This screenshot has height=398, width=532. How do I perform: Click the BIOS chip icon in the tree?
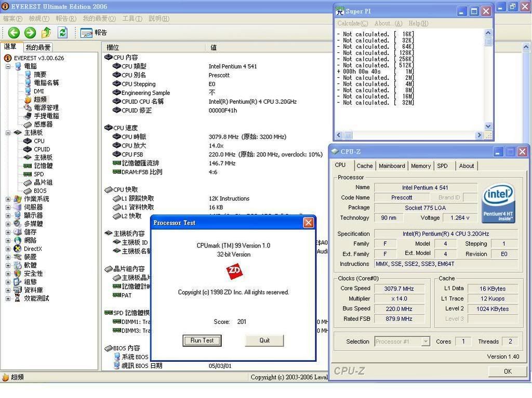click(x=28, y=190)
